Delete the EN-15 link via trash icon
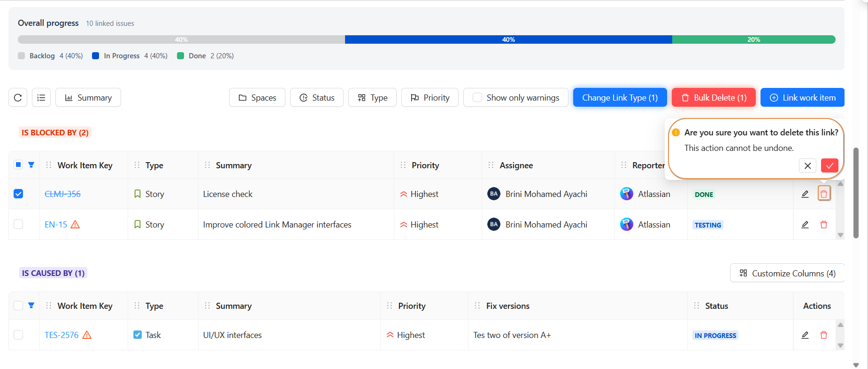Image resolution: width=868 pixels, height=369 pixels. tap(823, 225)
